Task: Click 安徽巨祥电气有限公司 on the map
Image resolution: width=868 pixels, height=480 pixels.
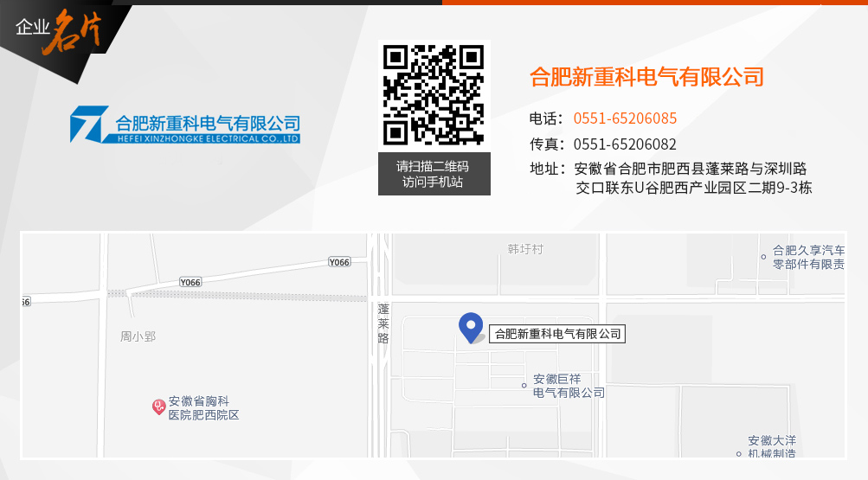Action: (x=569, y=386)
